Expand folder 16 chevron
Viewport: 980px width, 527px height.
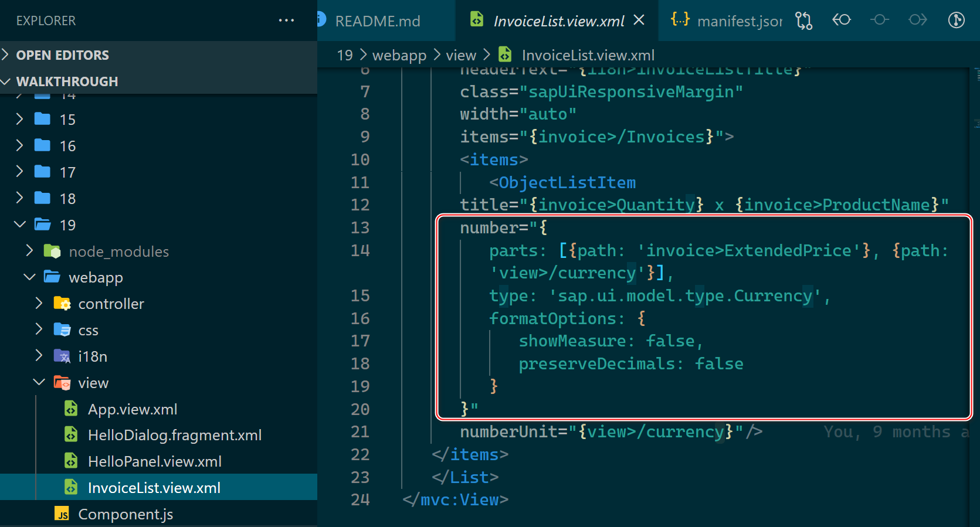click(x=19, y=146)
